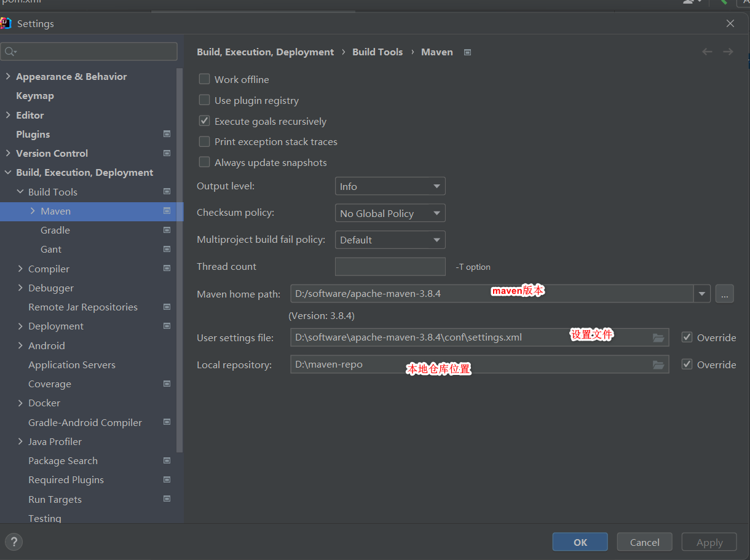This screenshot has height=560, width=750.
Task: Click the IntelliJ logo in the title bar
Action: [x=6, y=23]
